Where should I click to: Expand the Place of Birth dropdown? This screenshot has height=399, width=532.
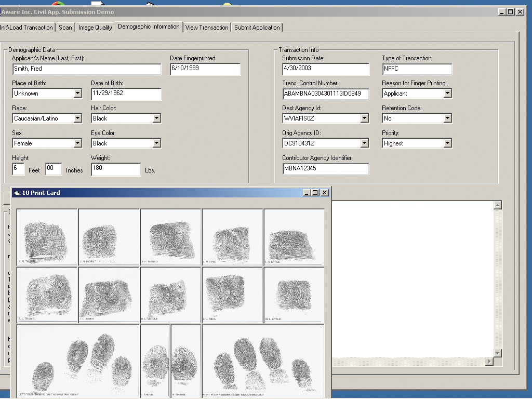(x=78, y=94)
